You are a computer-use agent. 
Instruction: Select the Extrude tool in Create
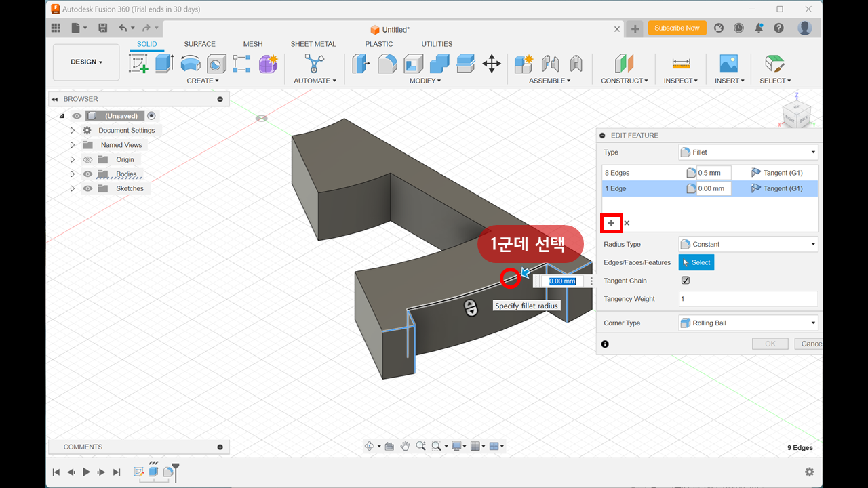(164, 64)
